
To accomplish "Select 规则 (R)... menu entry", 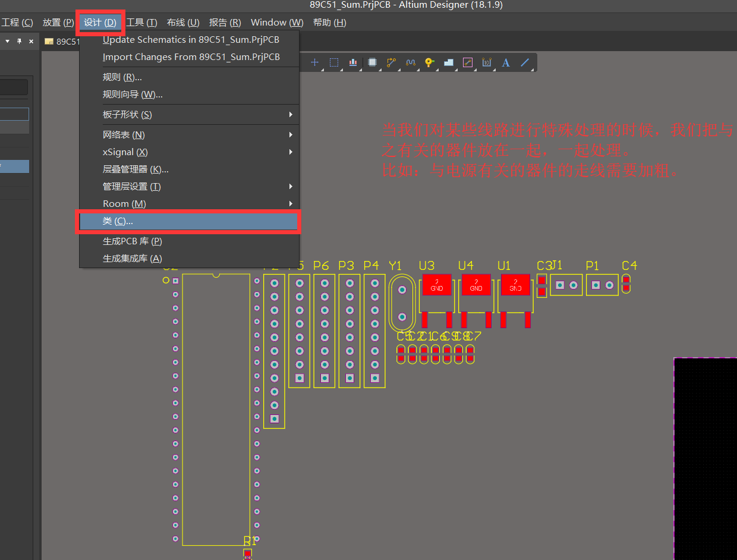I will click(190, 77).
